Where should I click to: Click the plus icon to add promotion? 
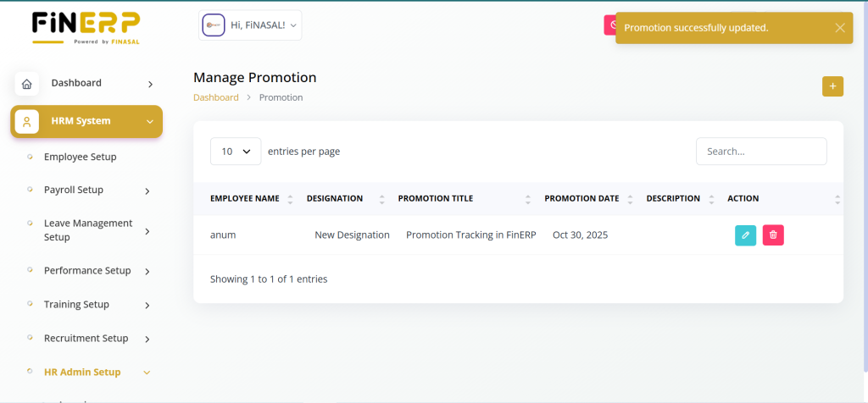pyautogui.click(x=832, y=86)
